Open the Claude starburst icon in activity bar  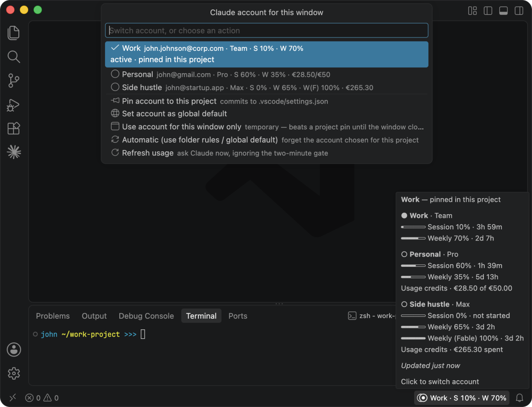14,152
